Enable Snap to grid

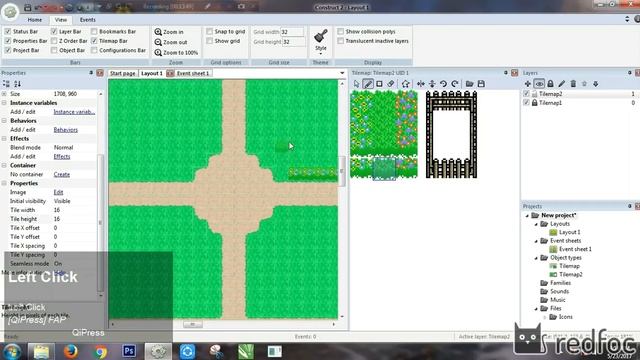(209, 31)
